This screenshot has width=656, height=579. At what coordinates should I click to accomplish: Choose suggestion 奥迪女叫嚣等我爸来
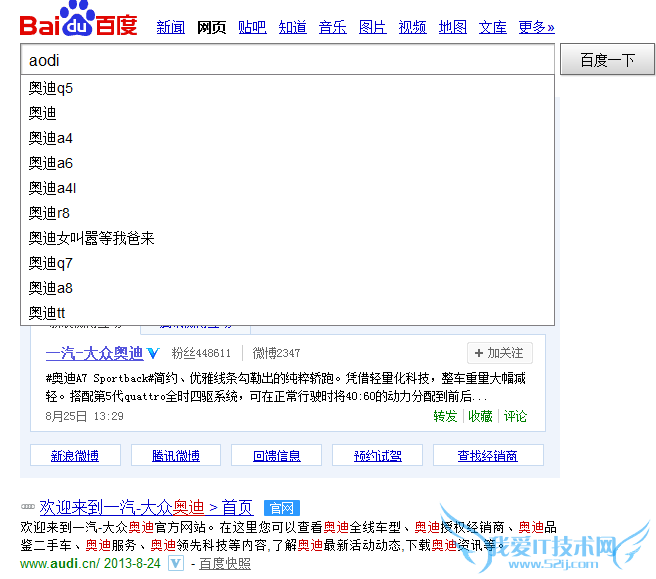[x=287, y=238]
